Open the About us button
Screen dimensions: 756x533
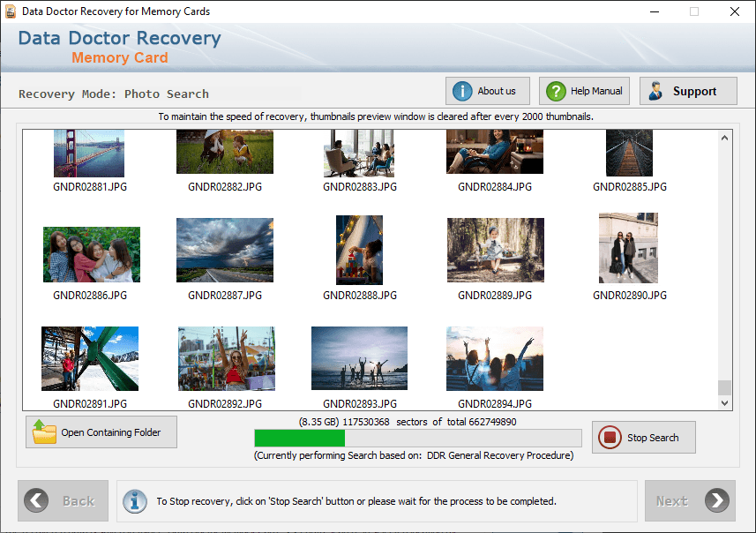(x=488, y=91)
